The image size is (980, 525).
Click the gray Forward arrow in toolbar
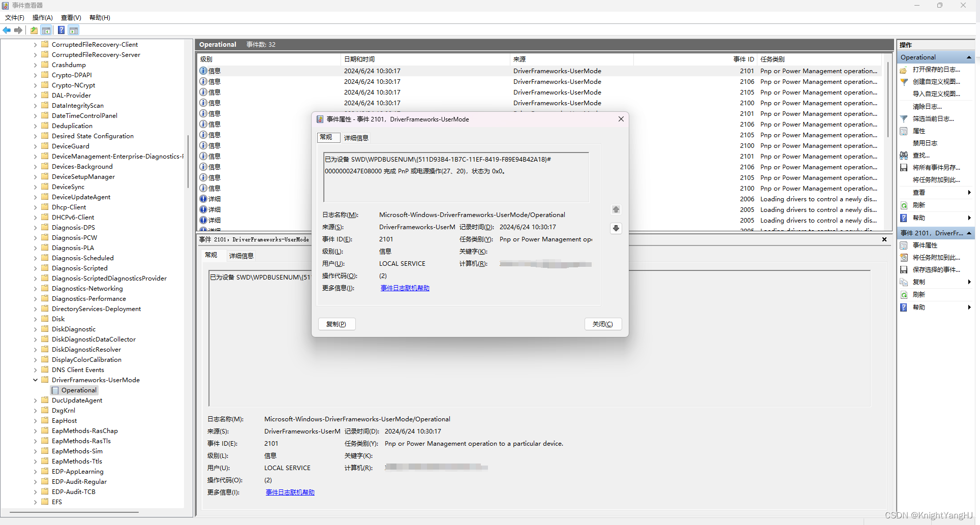18,30
